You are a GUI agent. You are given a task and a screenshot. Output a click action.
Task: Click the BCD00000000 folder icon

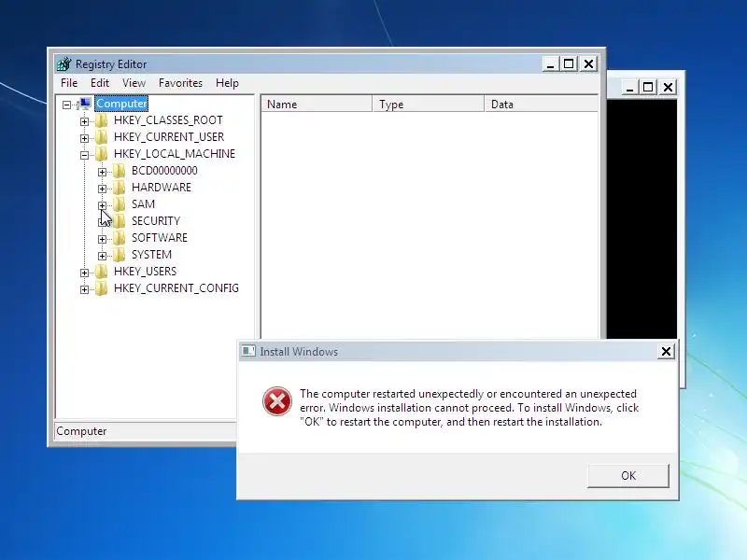click(x=120, y=171)
